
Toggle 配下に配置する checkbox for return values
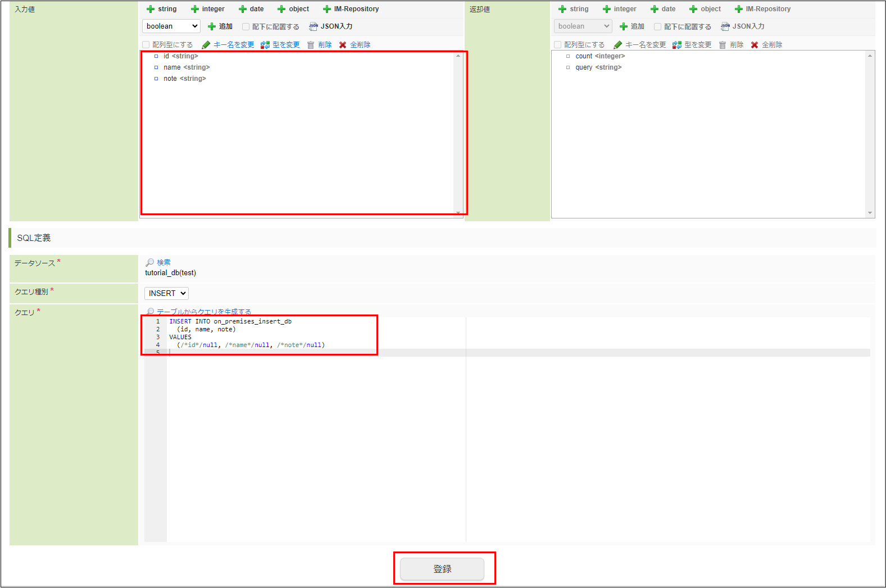point(657,27)
